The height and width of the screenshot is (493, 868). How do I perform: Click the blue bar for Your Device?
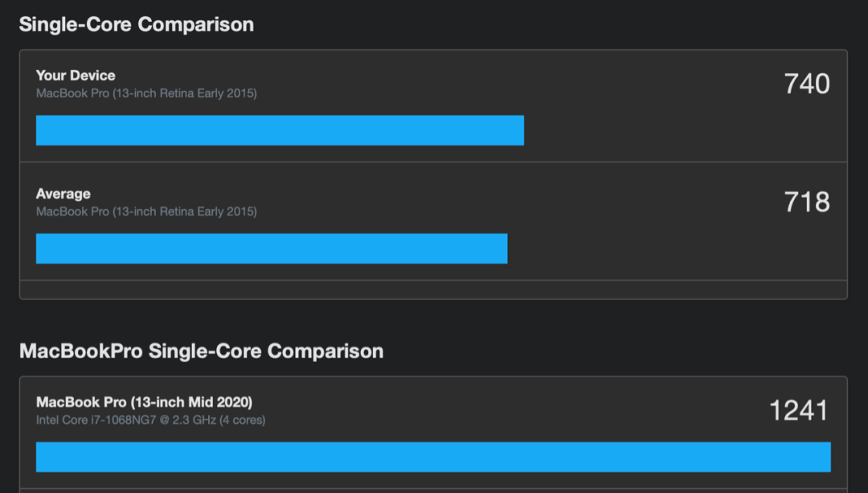point(280,130)
